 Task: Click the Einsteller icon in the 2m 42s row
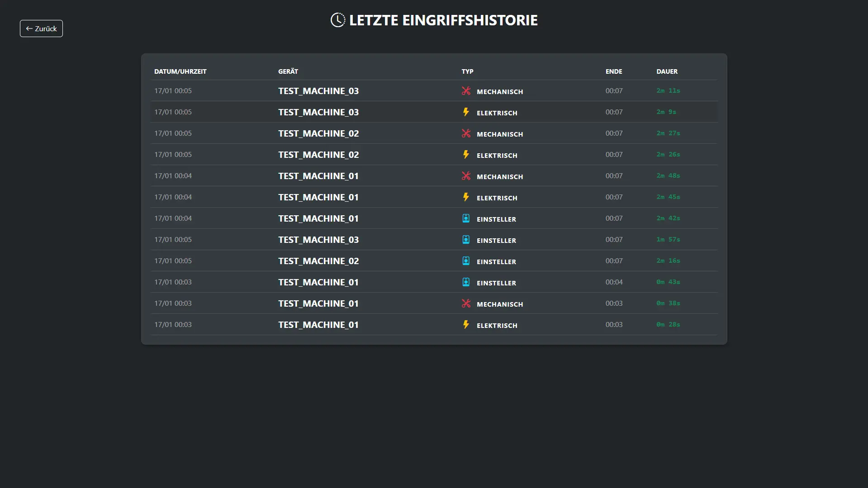[x=466, y=218]
